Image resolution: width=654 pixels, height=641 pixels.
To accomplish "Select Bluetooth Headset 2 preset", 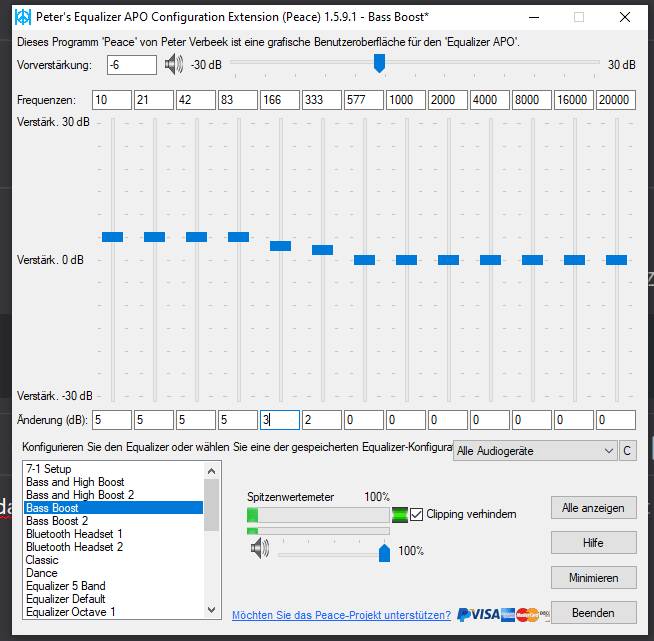I will pos(113,547).
